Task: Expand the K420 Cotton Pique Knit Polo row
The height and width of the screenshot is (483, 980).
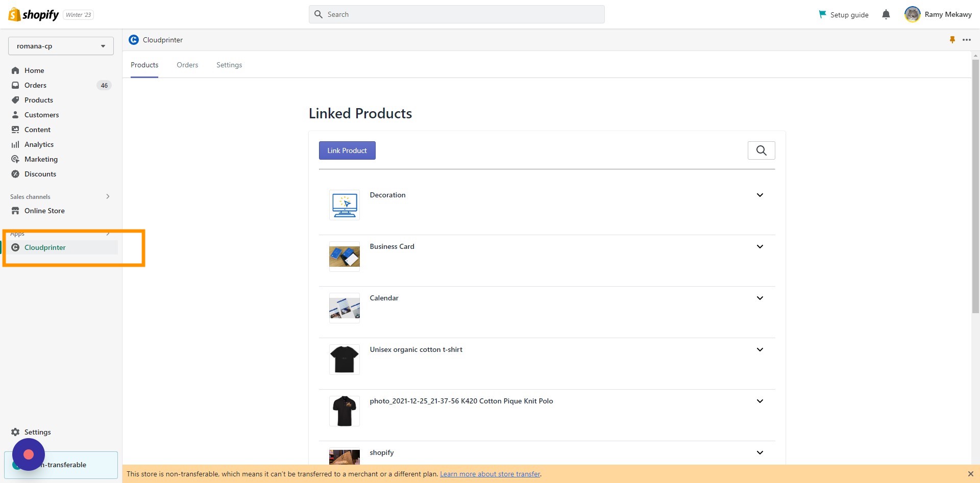Action: click(760, 401)
